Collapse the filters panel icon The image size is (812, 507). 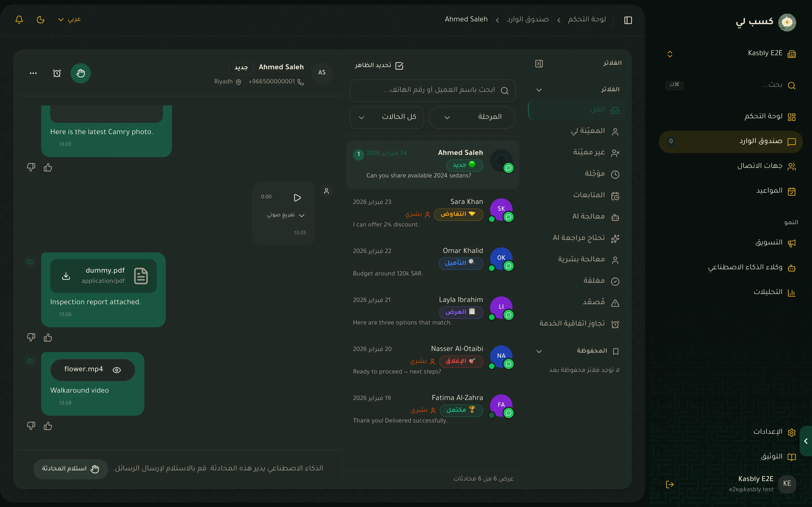(x=539, y=63)
